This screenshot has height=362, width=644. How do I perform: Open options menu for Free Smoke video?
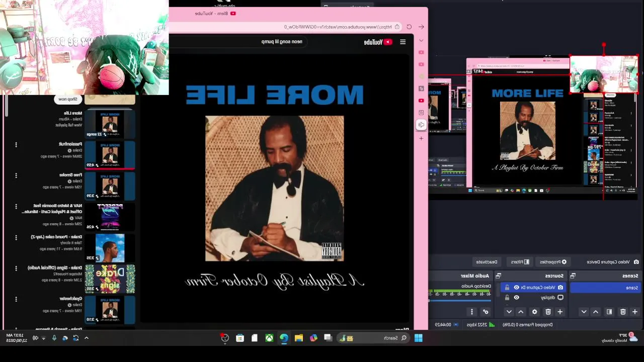click(x=16, y=176)
